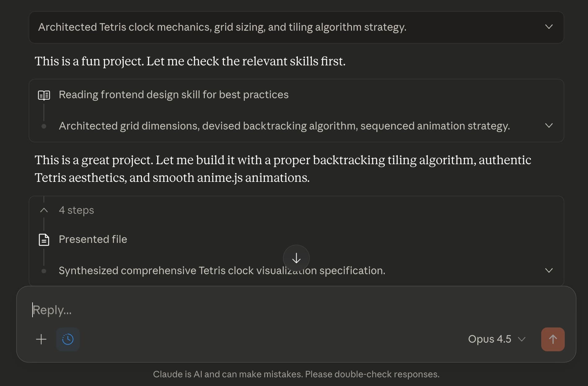The width and height of the screenshot is (588, 386).
Task: Click the 4 steps label
Action: point(76,210)
